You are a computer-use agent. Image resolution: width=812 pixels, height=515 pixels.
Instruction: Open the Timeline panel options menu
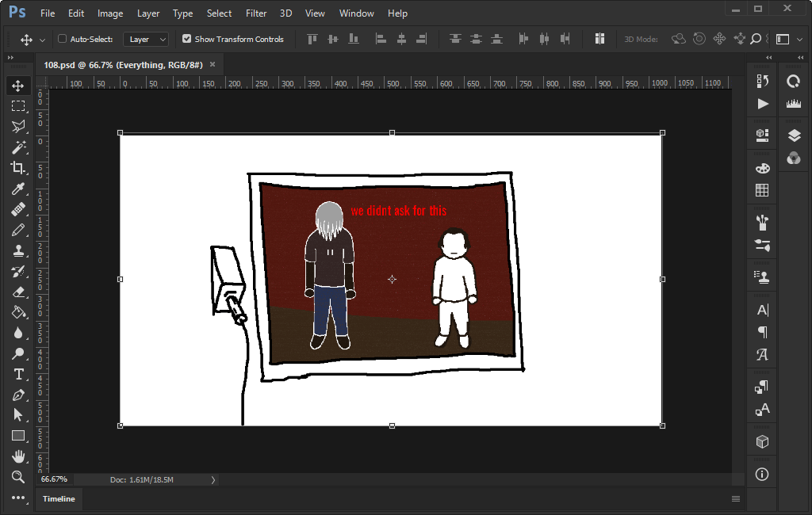(x=735, y=499)
